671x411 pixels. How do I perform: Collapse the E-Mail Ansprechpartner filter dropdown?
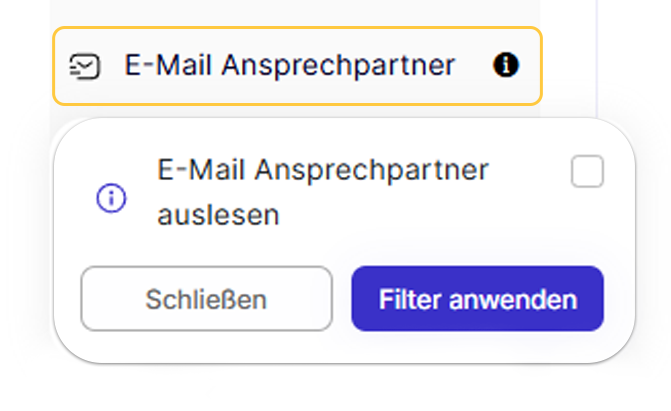206,298
